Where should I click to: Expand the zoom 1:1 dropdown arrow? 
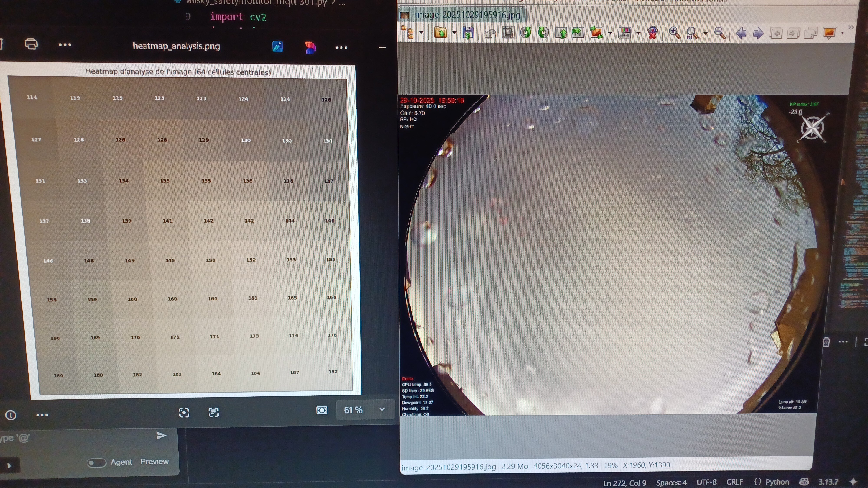click(x=706, y=33)
